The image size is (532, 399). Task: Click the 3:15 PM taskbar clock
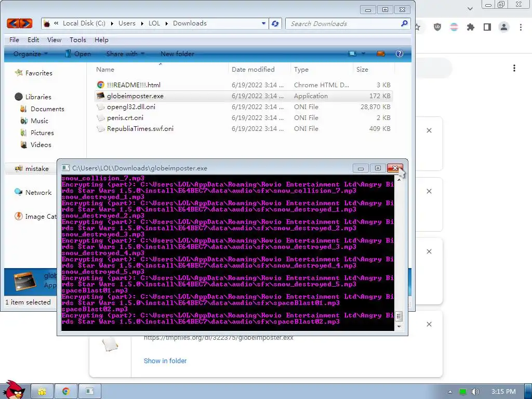(x=503, y=392)
